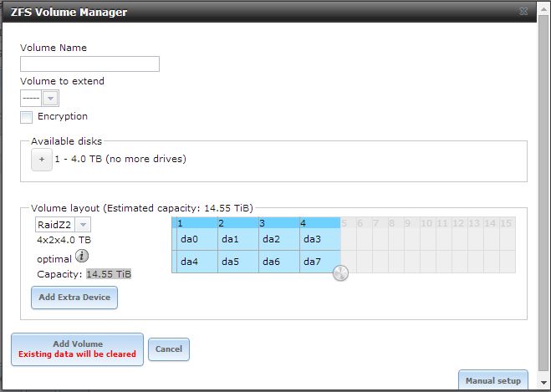Click the layout resize handle at da7

pyautogui.click(x=340, y=273)
